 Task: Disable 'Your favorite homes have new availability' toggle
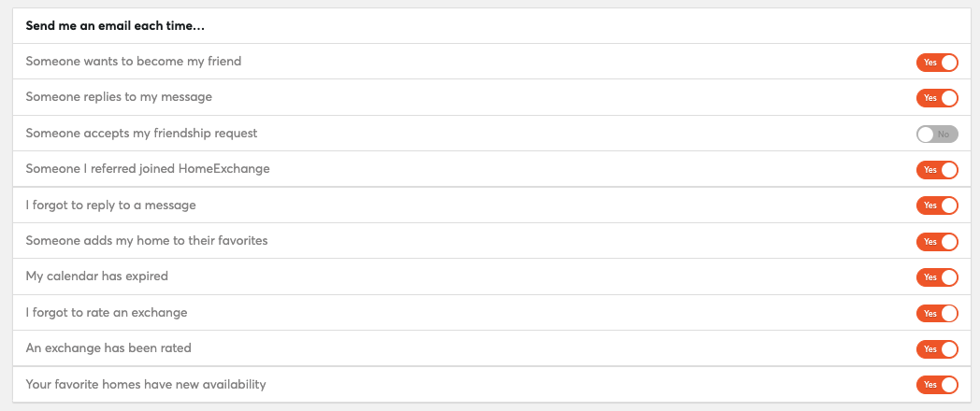(x=937, y=385)
